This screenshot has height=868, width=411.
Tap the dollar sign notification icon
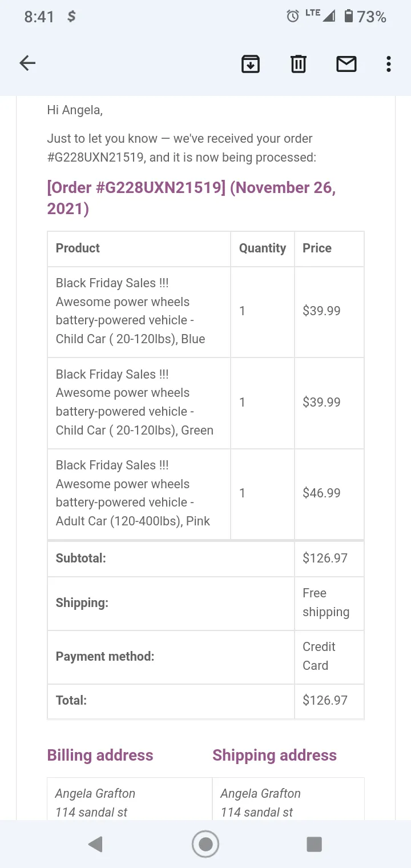[x=71, y=17]
